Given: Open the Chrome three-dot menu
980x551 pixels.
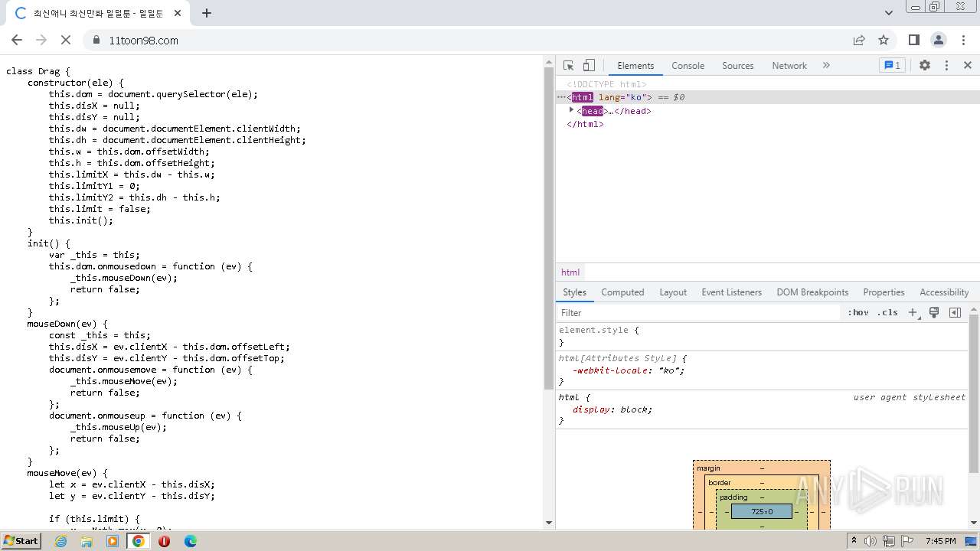Looking at the screenshot, I should [962, 40].
